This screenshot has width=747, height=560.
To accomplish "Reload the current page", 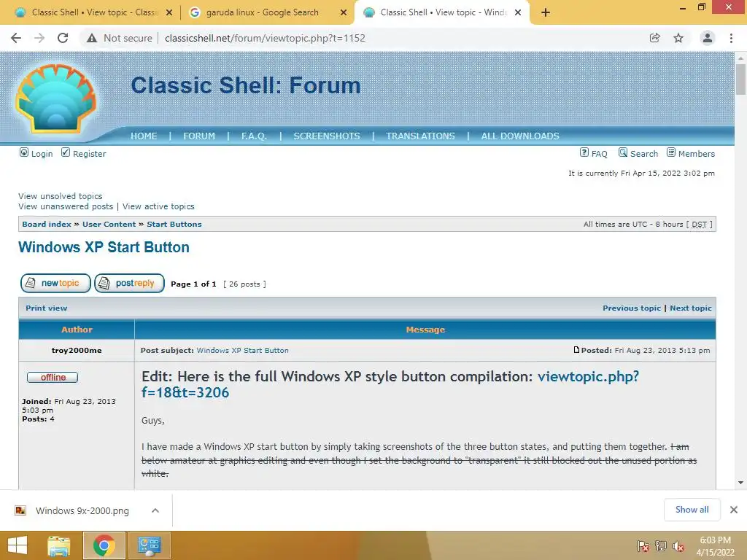I will coord(63,38).
